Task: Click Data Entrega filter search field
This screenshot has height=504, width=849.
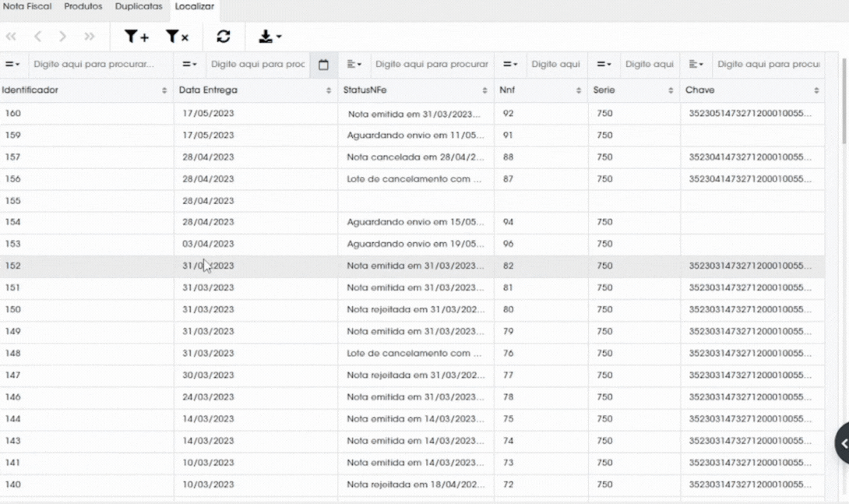Action: coord(258,65)
